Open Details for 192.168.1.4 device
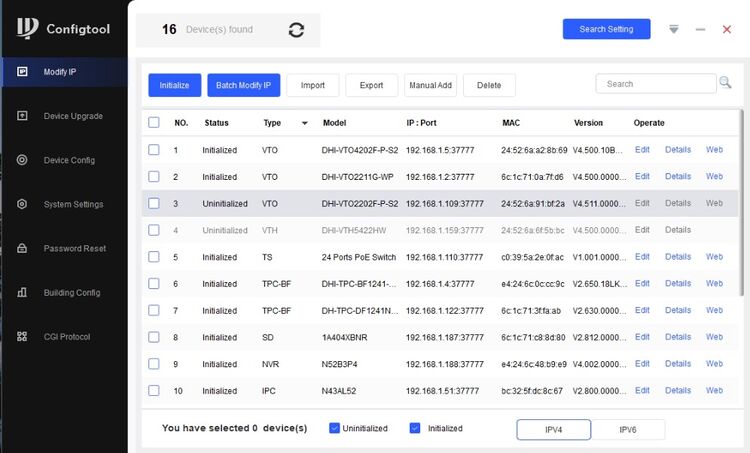The height and width of the screenshot is (453, 750). [x=678, y=284]
